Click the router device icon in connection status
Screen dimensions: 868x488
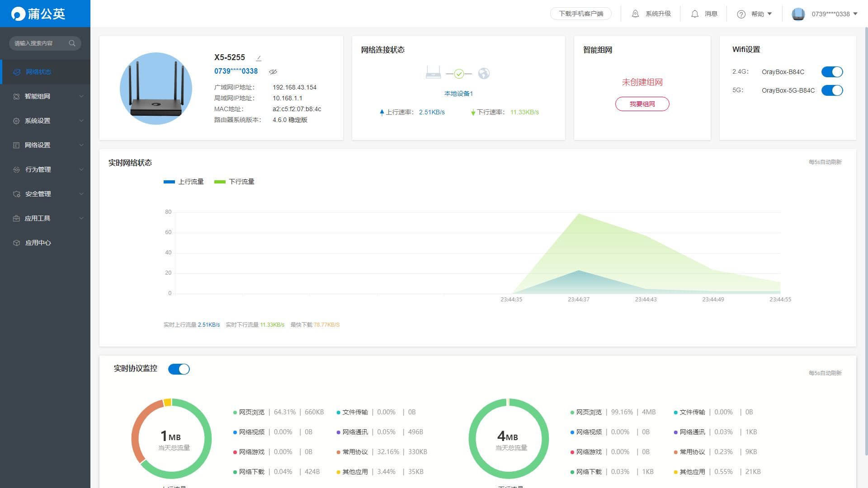click(x=433, y=72)
